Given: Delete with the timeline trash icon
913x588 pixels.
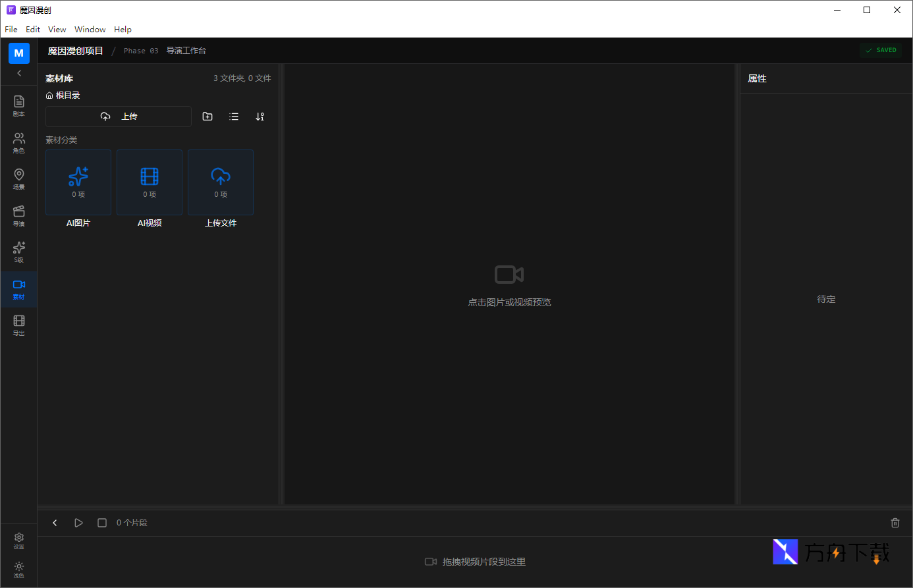Looking at the screenshot, I should [x=895, y=523].
